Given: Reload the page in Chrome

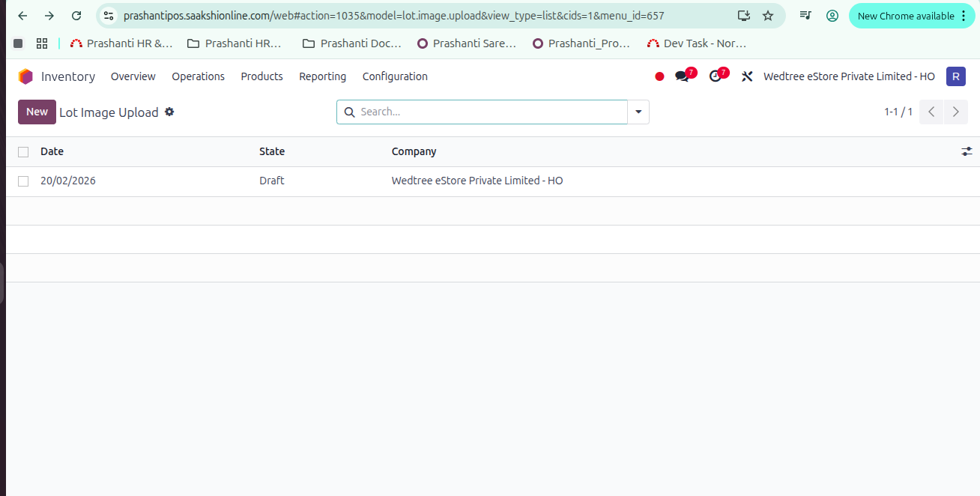Looking at the screenshot, I should coord(76,16).
